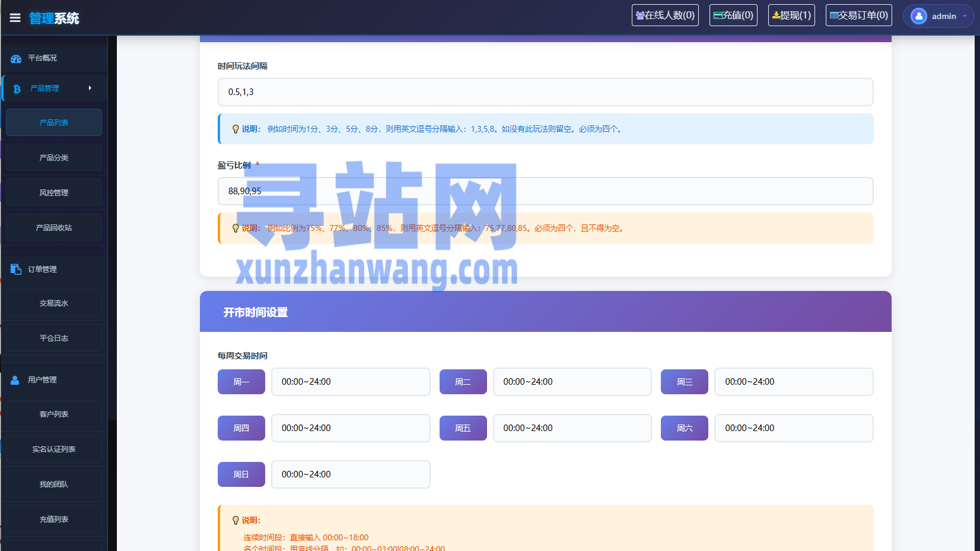Screen dimensions: 980x551
Task: Click the 订单管理 document icon
Action: (x=16, y=269)
